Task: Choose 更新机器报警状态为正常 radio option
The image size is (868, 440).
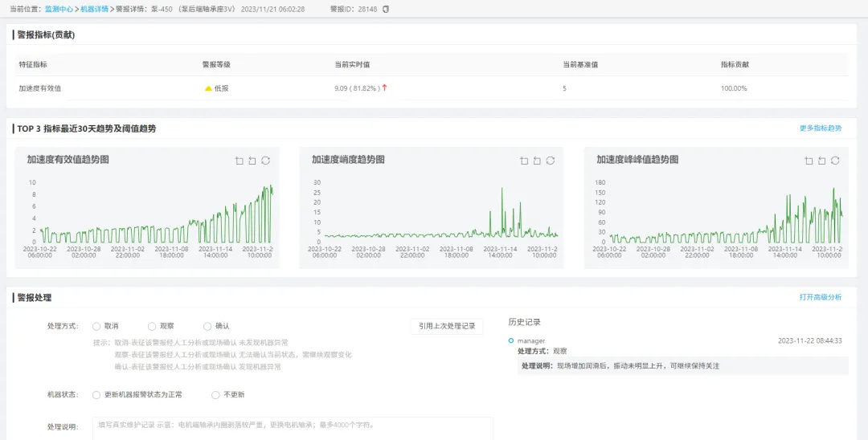Action: [x=96, y=395]
